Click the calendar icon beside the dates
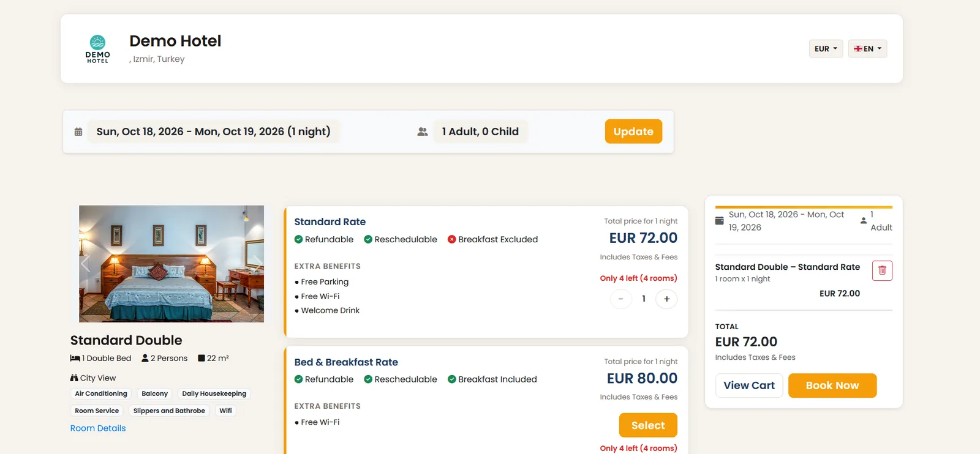This screenshot has height=454, width=980. point(78,132)
